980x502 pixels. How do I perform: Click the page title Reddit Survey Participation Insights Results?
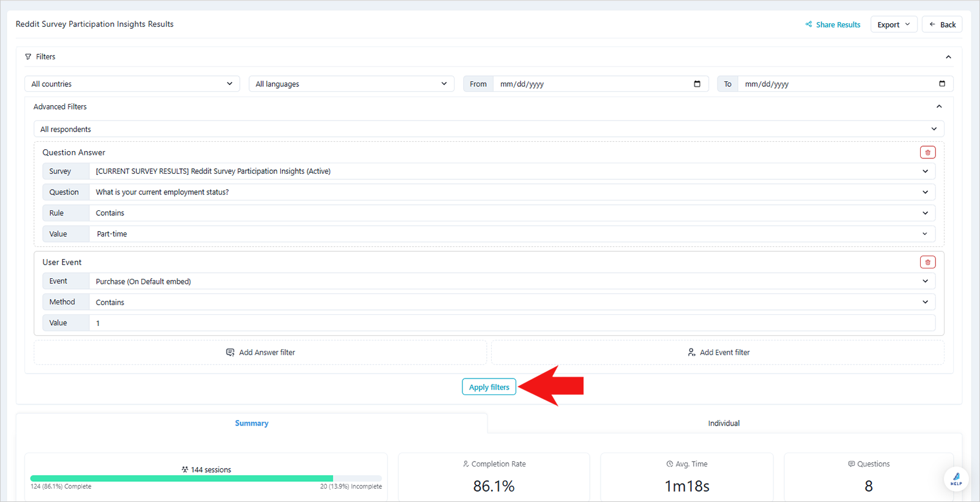tap(95, 24)
